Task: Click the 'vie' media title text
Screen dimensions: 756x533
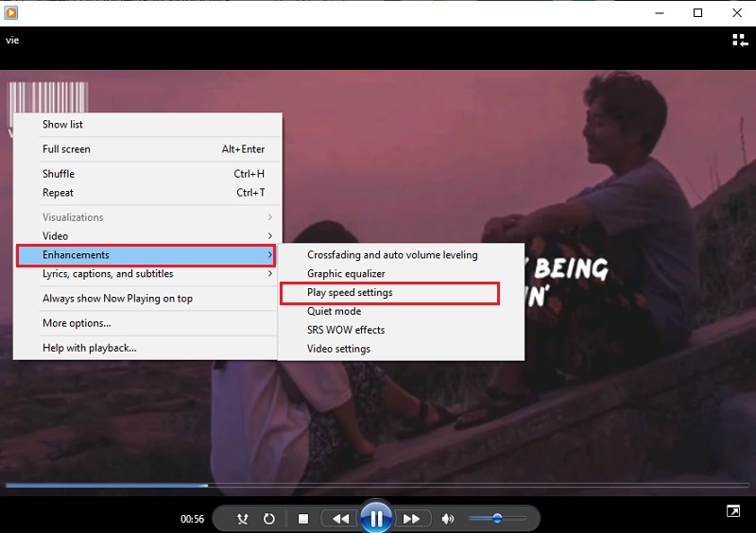Action: 12,41
